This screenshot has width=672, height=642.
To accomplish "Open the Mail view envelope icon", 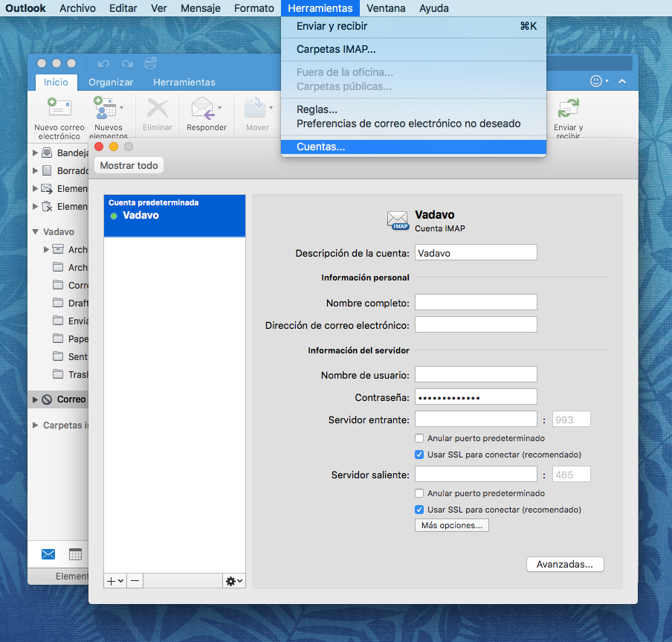I will (x=48, y=554).
